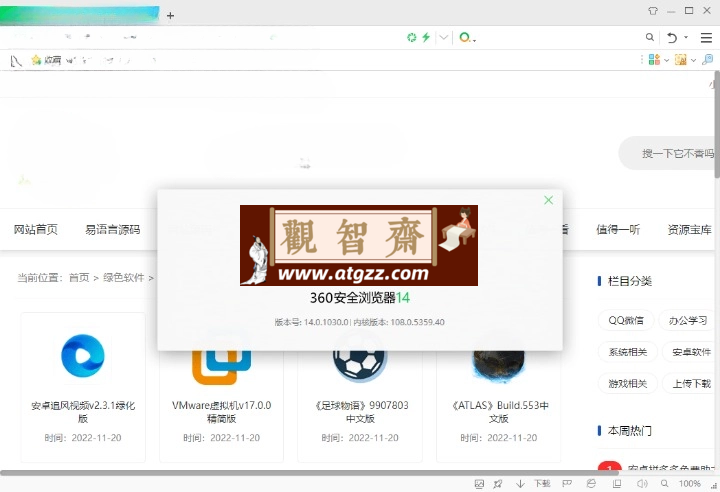Click the split window icon in status bar

coord(617,483)
